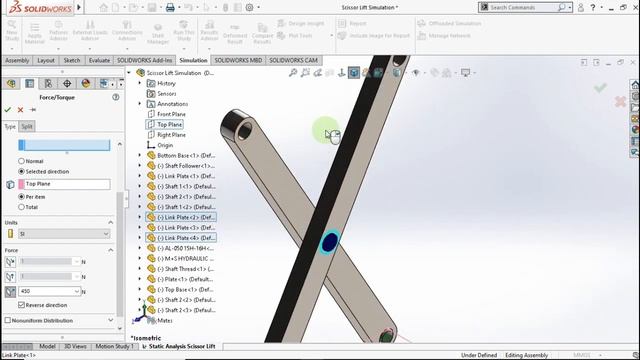Cancel Force/Torque with the red X
Image resolution: width=640 pixels, height=360 pixels.
point(20,109)
